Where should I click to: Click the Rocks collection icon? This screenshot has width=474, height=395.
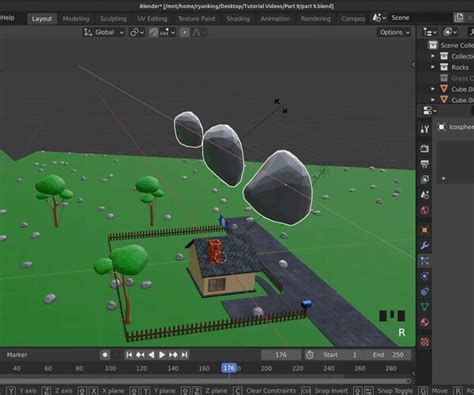(444, 67)
